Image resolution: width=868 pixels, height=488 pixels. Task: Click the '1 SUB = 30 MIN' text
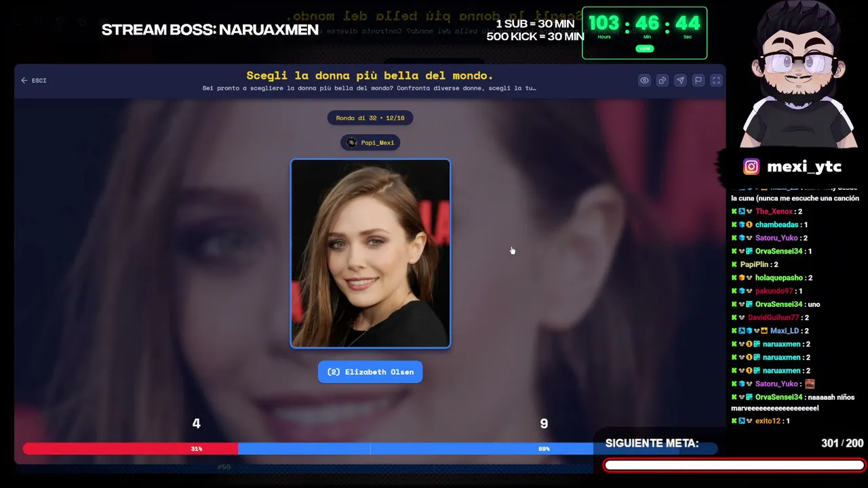click(535, 24)
